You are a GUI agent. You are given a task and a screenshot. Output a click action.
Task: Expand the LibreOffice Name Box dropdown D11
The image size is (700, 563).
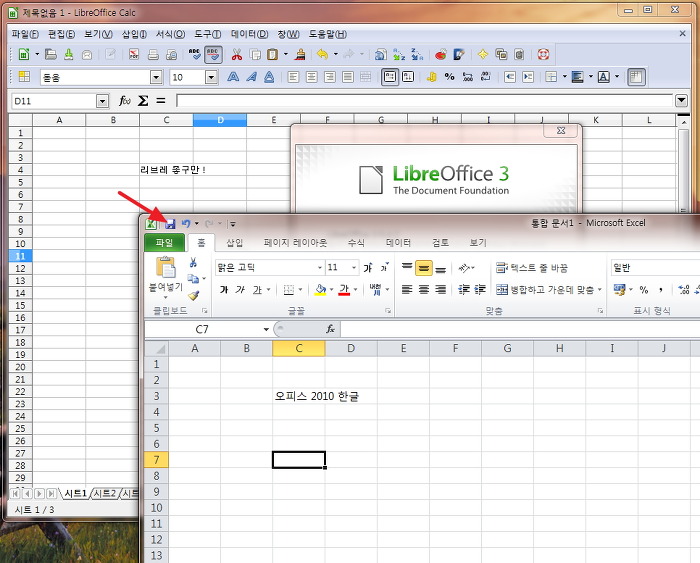click(x=102, y=101)
